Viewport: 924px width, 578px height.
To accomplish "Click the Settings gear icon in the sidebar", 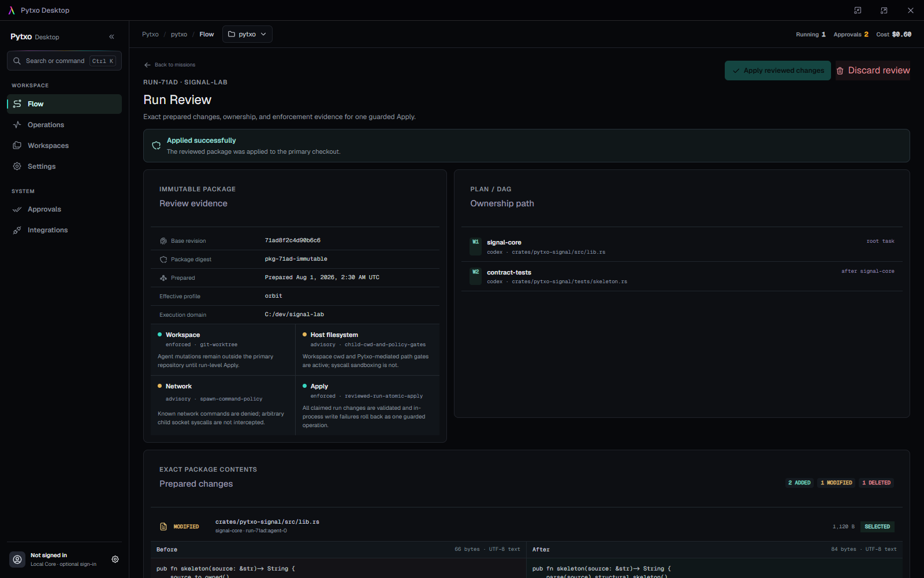I will (17, 166).
